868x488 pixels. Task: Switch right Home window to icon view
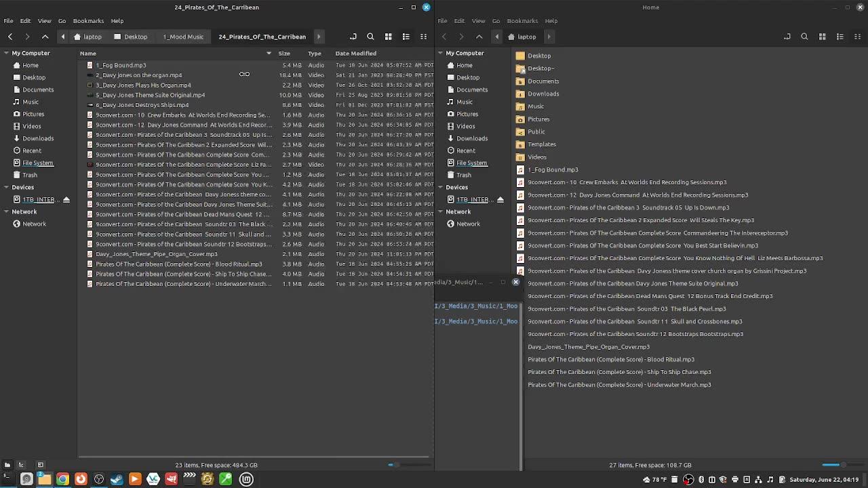pos(823,37)
